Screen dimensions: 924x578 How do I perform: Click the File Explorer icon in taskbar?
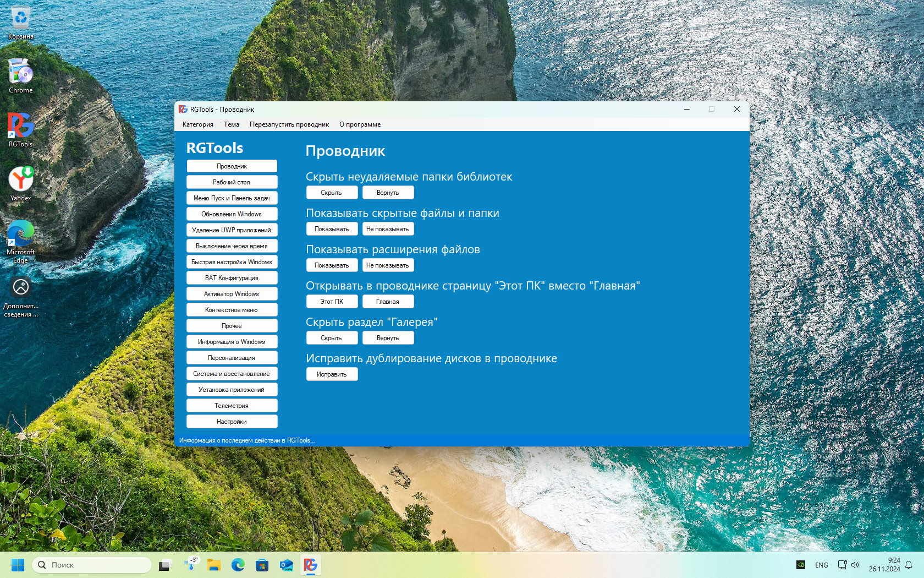click(x=213, y=565)
